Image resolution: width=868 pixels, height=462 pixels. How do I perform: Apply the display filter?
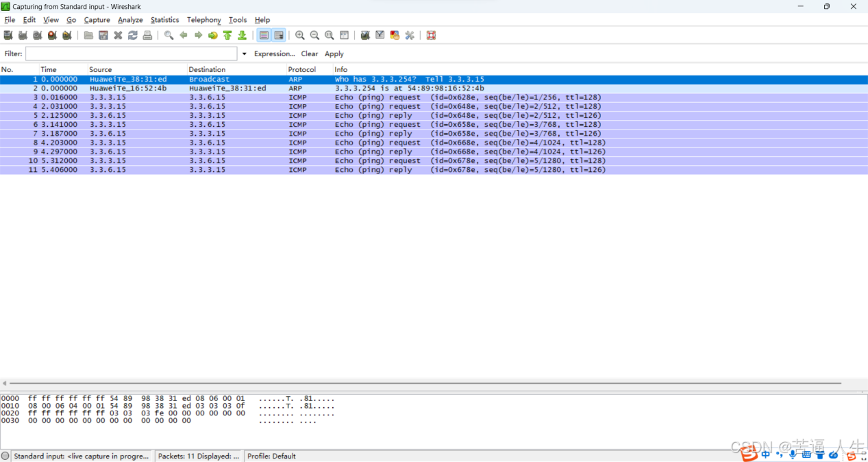coord(334,53)
